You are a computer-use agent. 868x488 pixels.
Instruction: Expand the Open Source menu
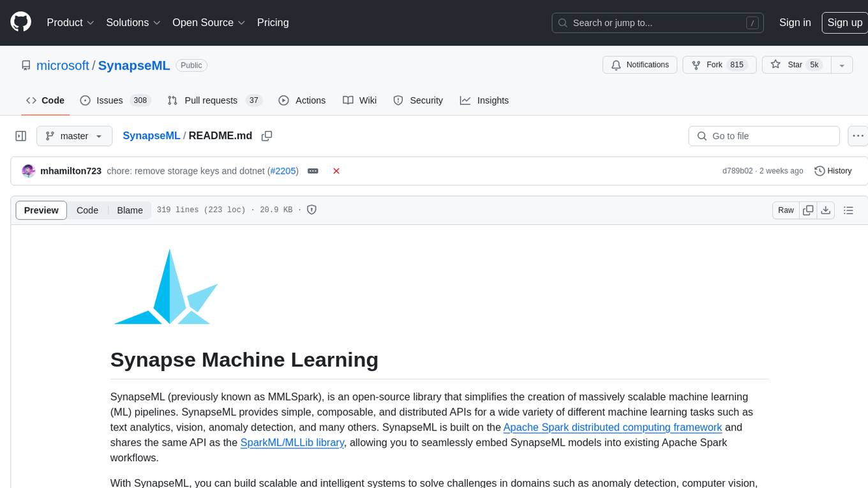pyautogui.click(x=209, y=22)
